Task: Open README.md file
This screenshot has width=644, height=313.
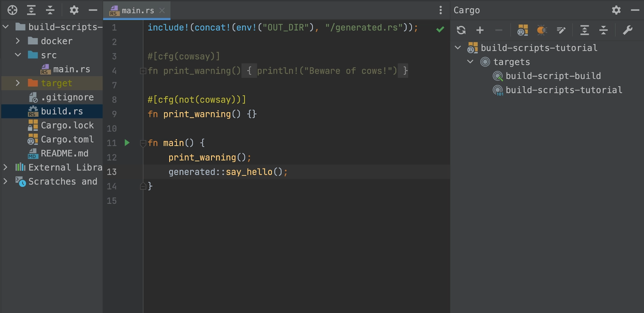Action: pyautogui.click(x=64, y=153)
